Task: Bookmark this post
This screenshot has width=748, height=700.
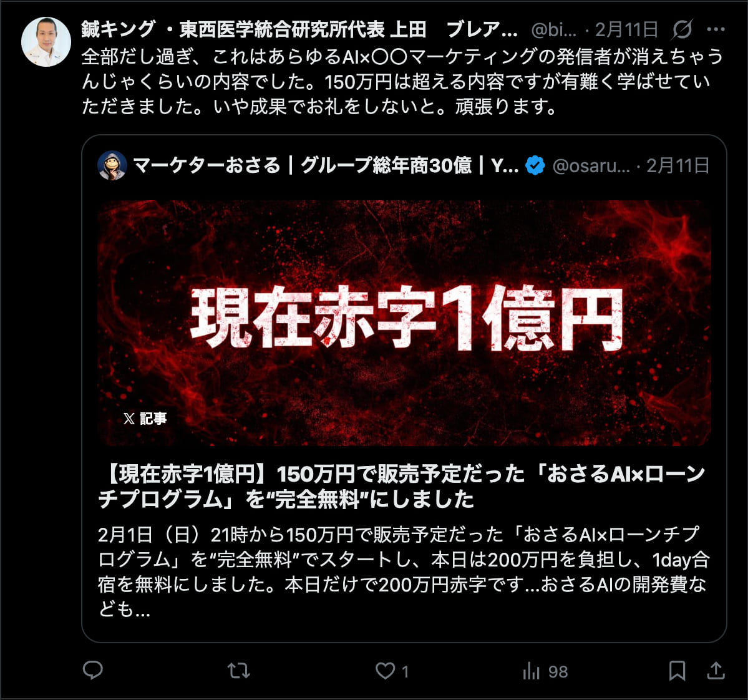Action: coord(677,671)
